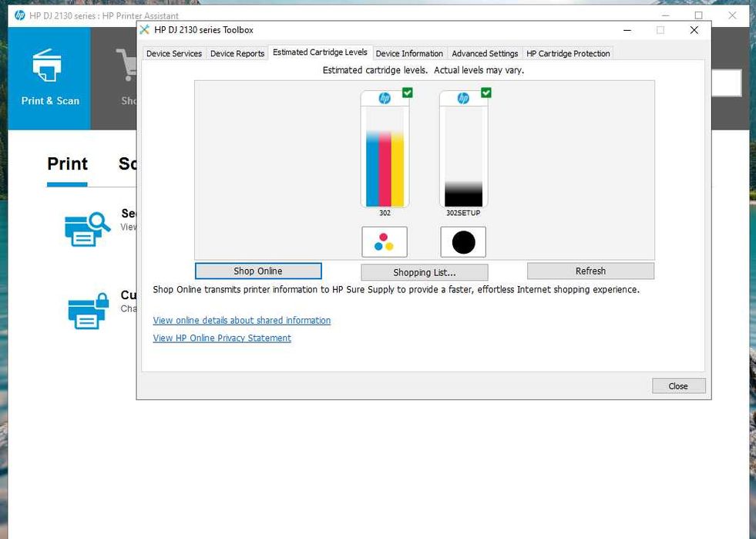Screen dimensions: 756x539
Task: Click the printer with padlock icon in Printer Assistant
Action: click(88, 312)
